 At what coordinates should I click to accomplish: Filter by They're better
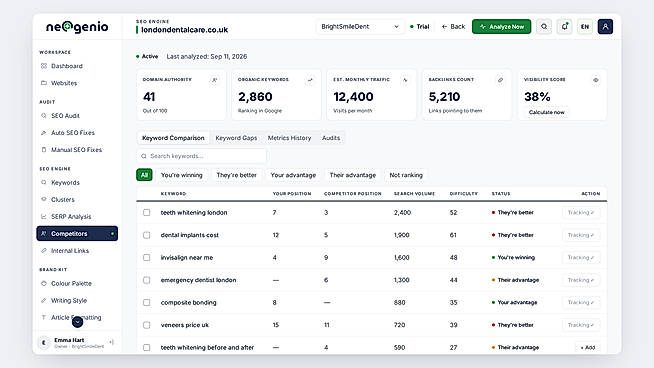[236, 175]
